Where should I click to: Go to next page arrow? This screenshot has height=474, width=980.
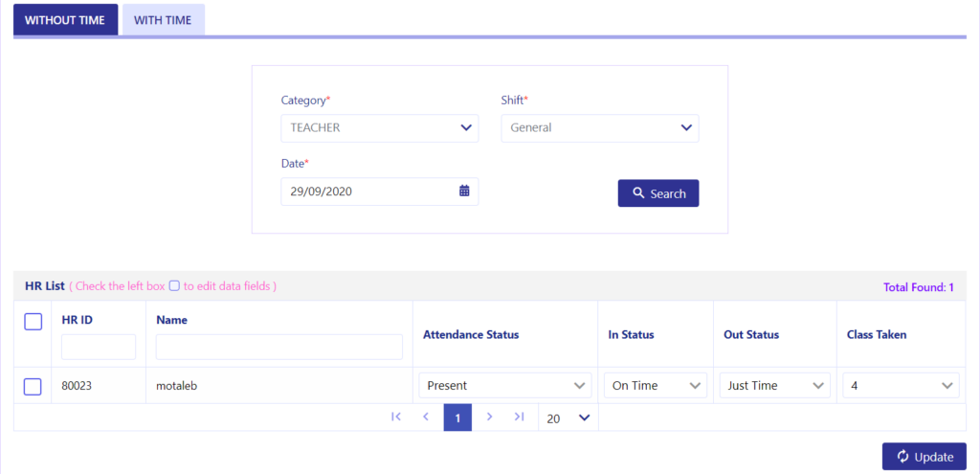(x=489, y=417)
